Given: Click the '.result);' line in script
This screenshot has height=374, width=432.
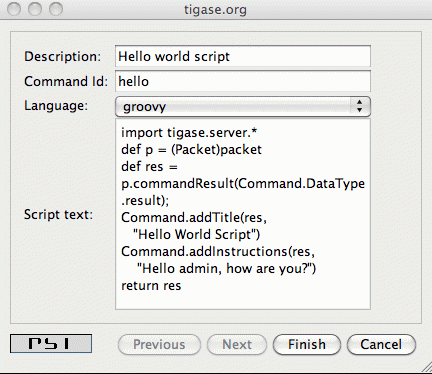Looking at the screenshot, I should (145, 200).
